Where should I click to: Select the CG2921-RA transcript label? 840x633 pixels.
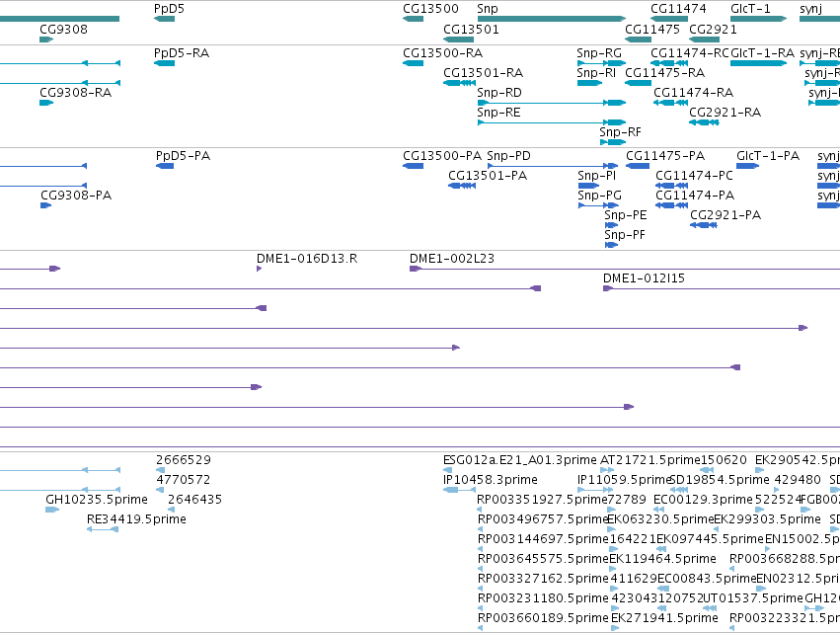(725, 112)
